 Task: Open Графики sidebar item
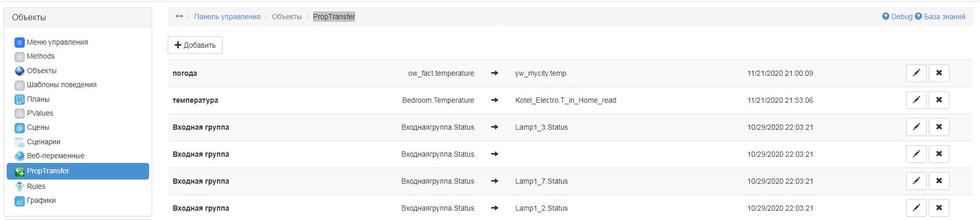41,200
